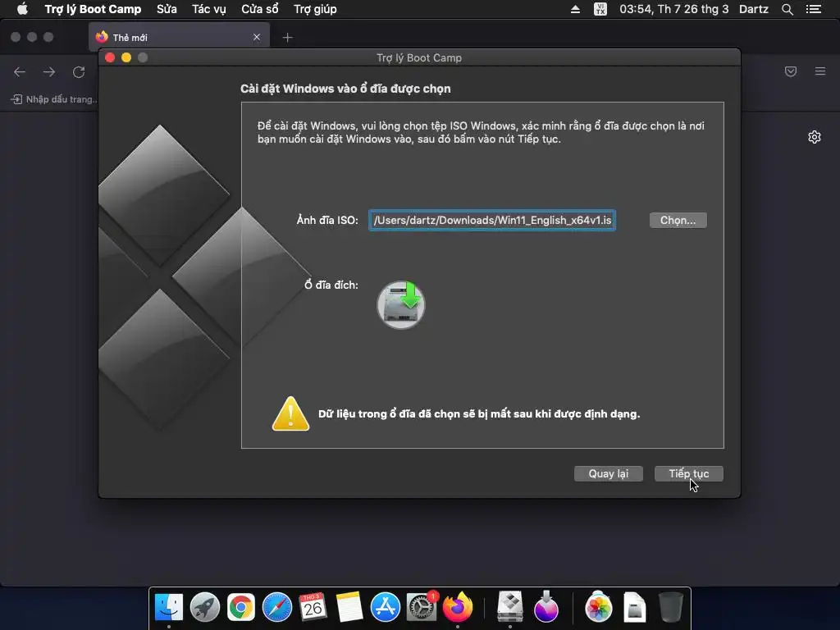Click the eject icon in menu bar
The height and width of the screenshot is (630, 840).
click(575, 9)
